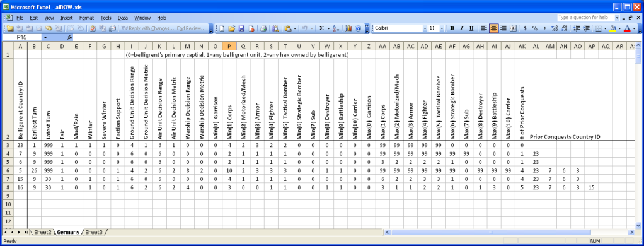Select column AK header
Viewport: 644px width, 246px height.
[522, 47]
